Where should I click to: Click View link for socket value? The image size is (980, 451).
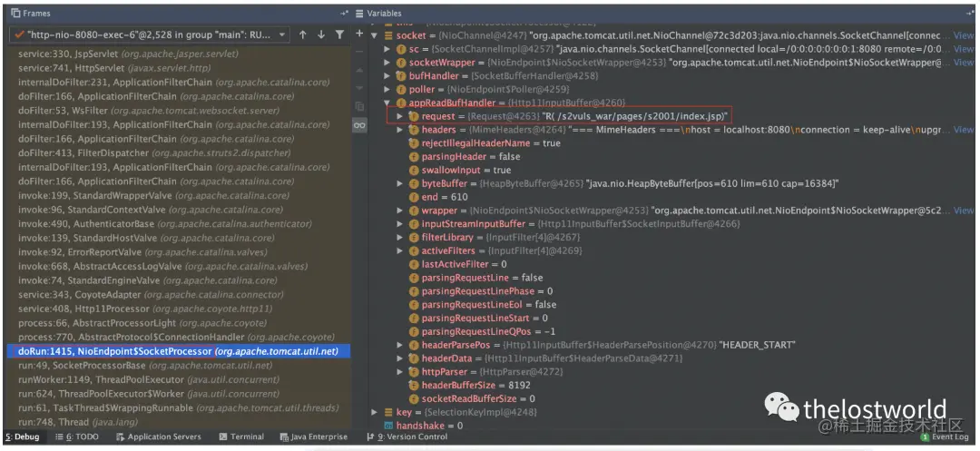click(x=963, y=35)
